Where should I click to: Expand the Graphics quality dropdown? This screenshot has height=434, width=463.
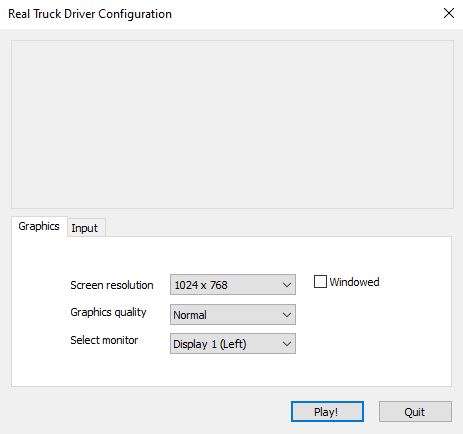point(233,314)
